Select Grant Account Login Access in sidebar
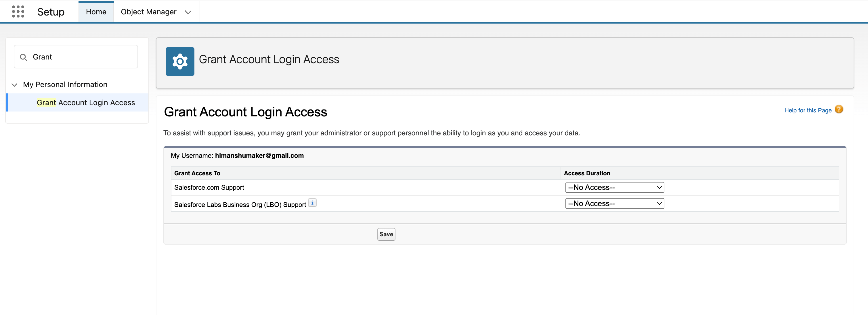Screen dimensions: 868x315 (x=86, y=102)
